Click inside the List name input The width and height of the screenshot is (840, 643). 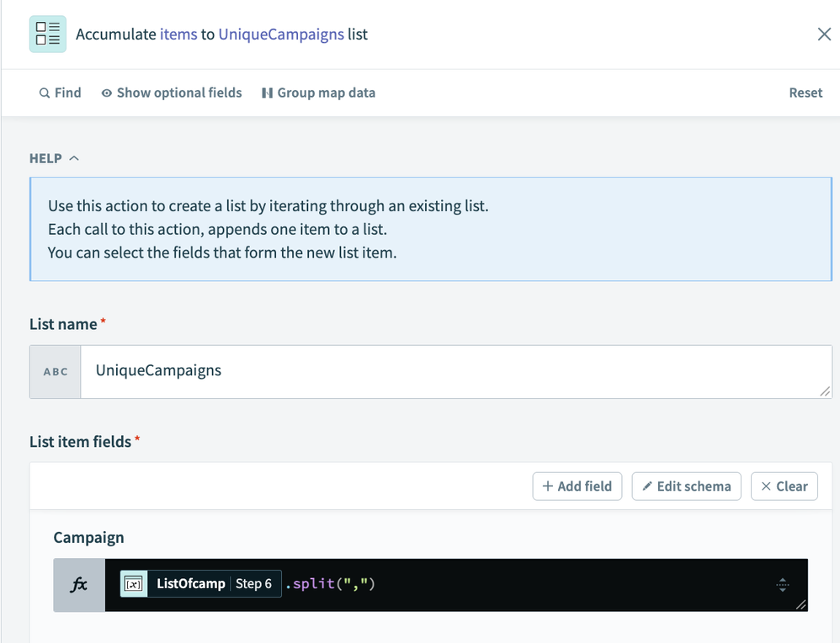[455, 371]
